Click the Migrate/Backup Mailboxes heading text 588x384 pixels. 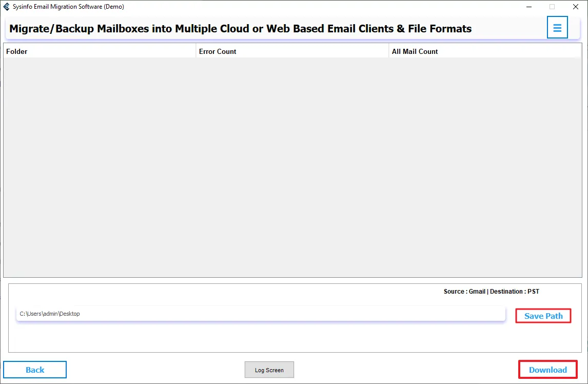coord(240,29)
